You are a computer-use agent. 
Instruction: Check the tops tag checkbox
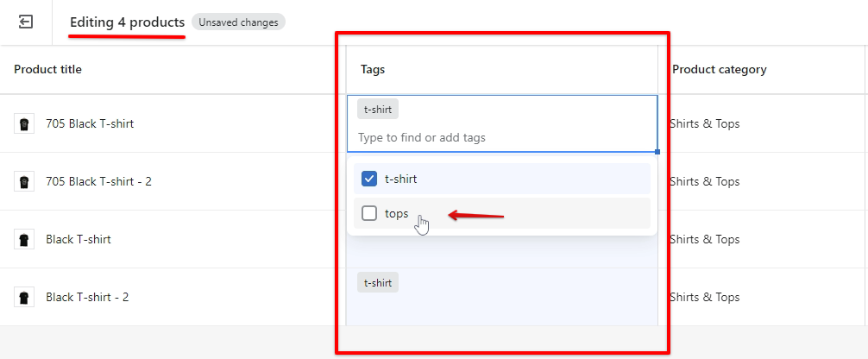click(369, 213)
